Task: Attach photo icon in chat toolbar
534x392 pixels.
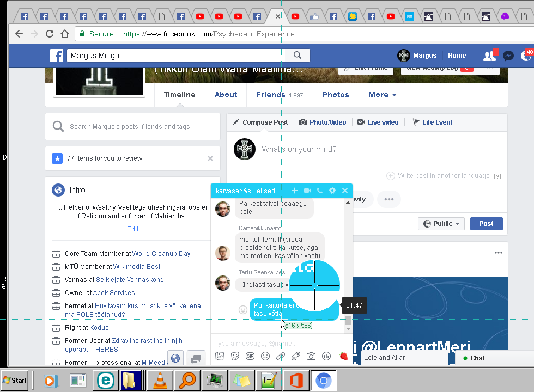Action: (220, 356)
